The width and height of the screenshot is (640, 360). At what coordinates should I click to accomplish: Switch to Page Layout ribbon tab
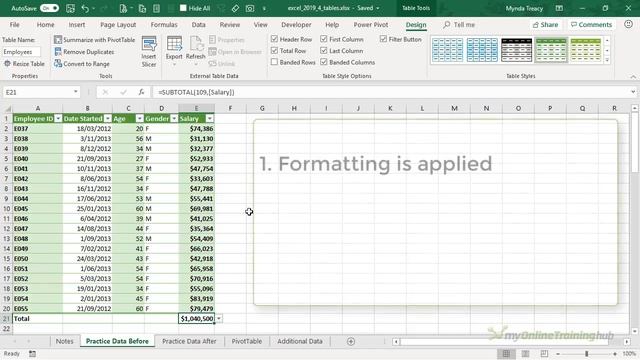coord(118,24)
